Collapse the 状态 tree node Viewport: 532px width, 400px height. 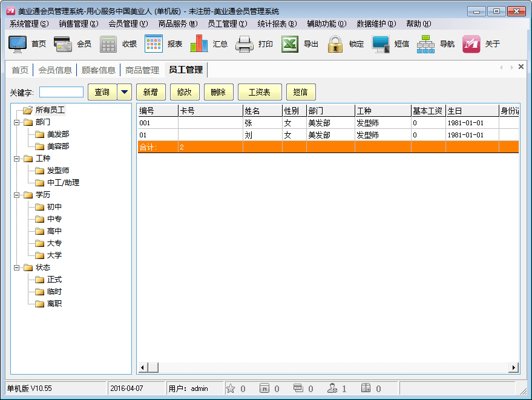(x=16, y=267)
